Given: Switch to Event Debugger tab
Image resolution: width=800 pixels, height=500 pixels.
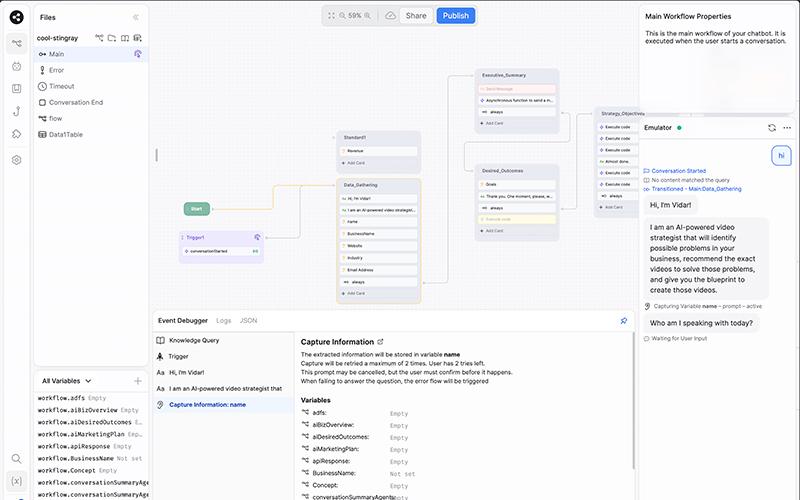Looking at the screenshot, I should (x=183, y=320).
